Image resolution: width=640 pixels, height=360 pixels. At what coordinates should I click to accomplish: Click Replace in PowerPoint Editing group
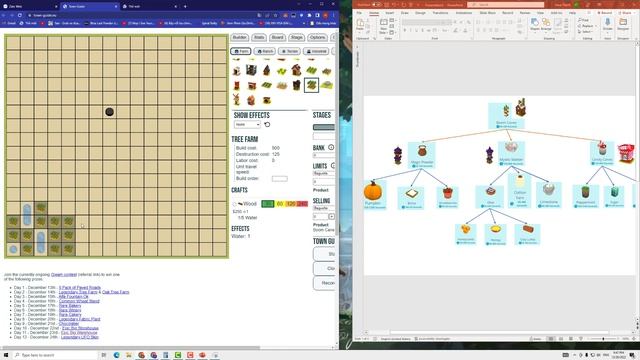click(586, 26)
